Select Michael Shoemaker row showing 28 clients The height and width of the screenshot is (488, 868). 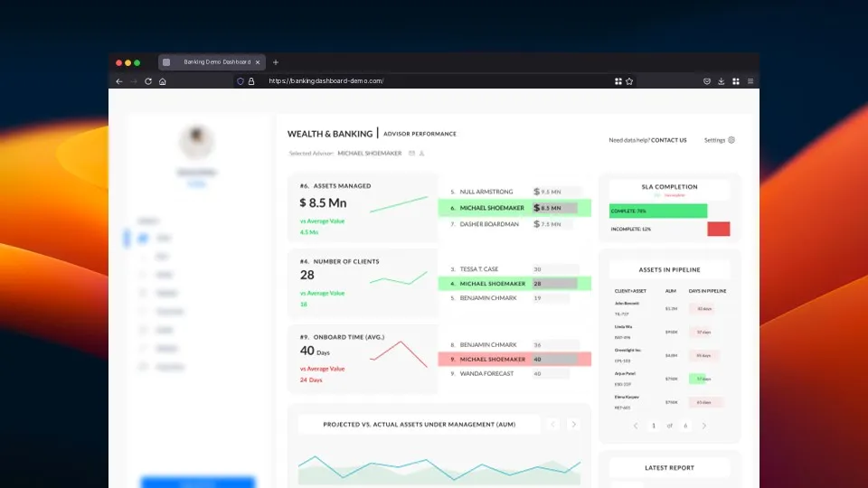pos(514,283)
